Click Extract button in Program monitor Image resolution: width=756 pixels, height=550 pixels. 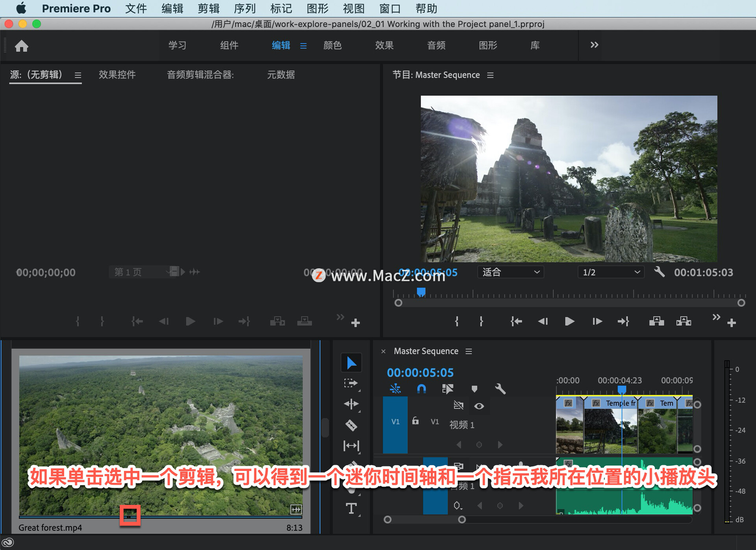[684, 321]
